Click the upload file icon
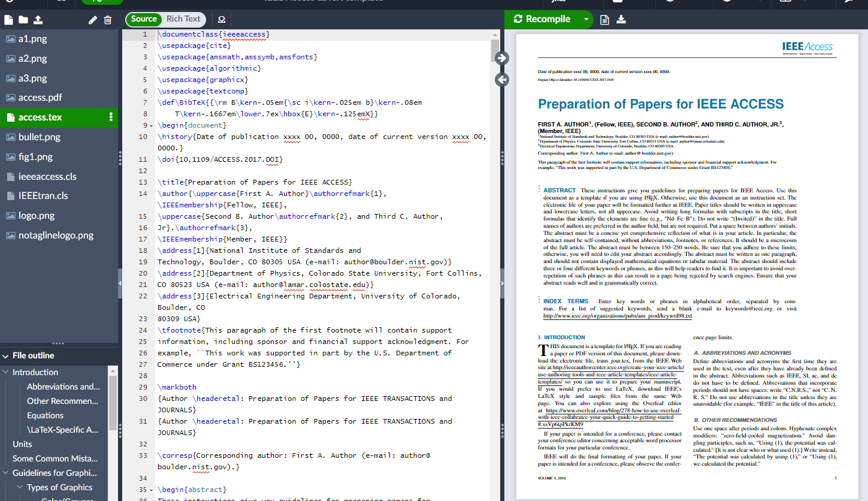868x501 pixels. [38, 20]
